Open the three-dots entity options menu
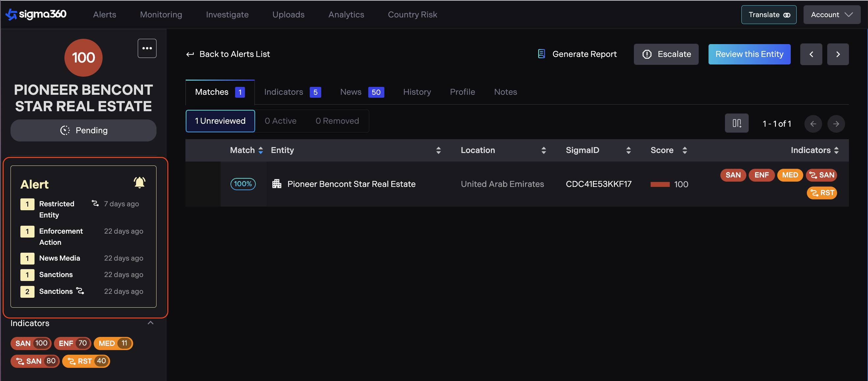This screenshot has height=381, width=868. (147, 48)
